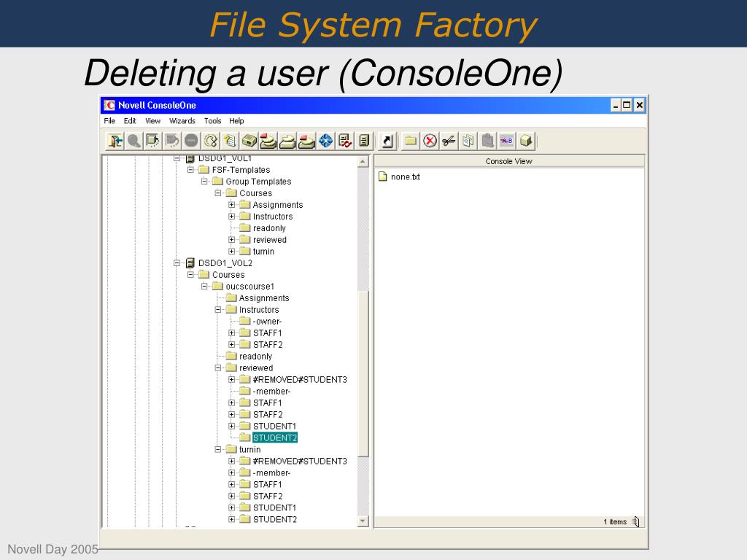Select the highlighted STUDENT2 folder

click(x=275, y=437)
